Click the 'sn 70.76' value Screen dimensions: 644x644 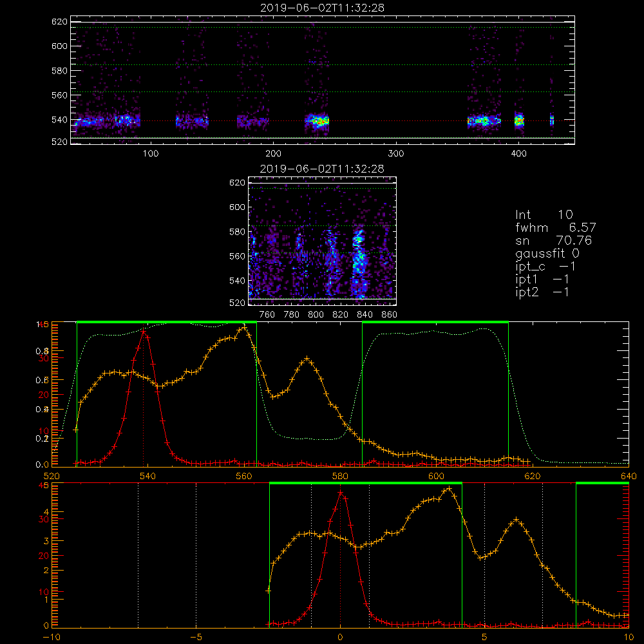[x=553, y=240]
